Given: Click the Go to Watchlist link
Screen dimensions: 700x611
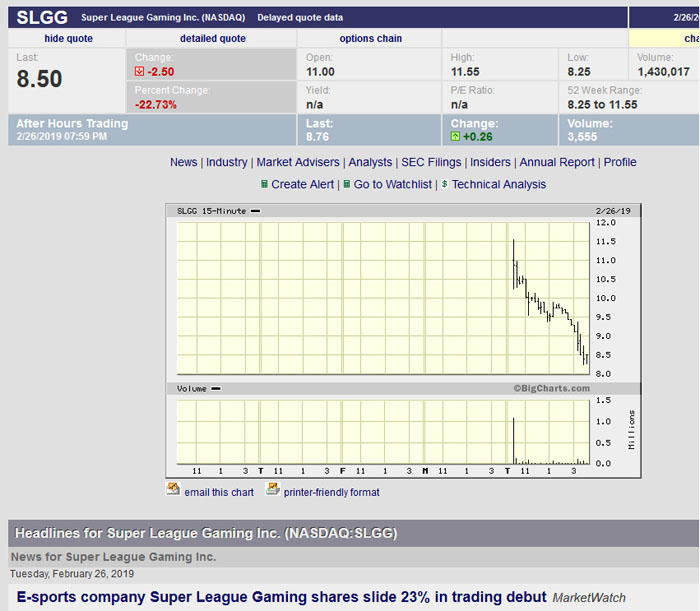Looking at the screenshot, I should click(392, 184).
